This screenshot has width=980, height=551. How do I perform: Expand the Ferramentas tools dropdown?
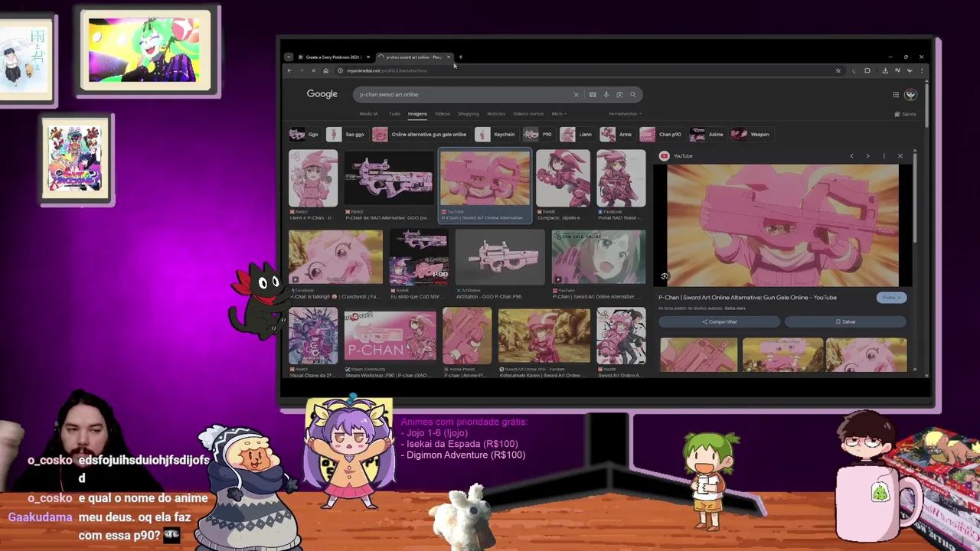(x=624, y=114)
